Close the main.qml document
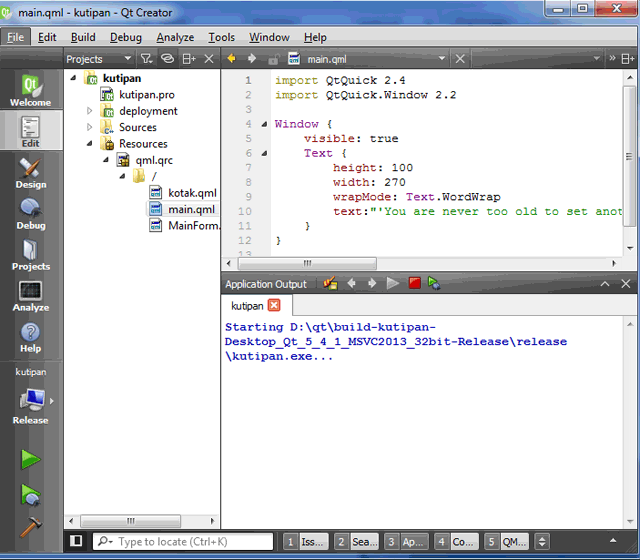 (460, 59)
